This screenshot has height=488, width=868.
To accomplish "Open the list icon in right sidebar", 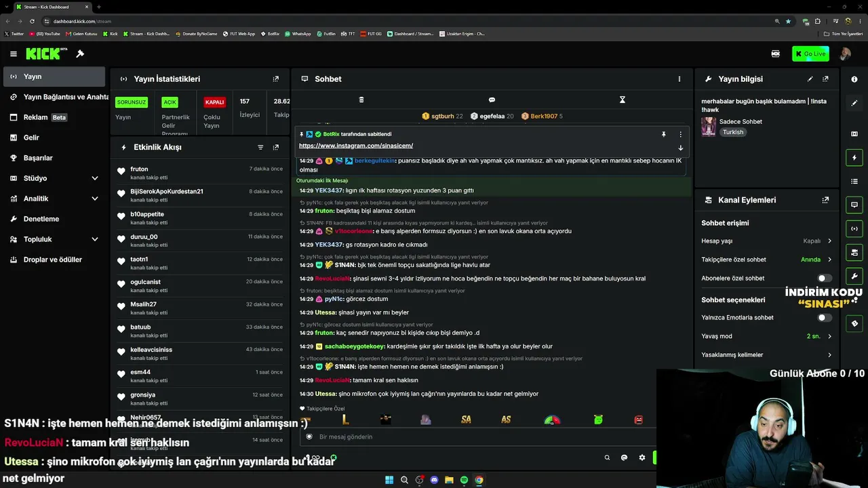I will pyautogui.click(x=854, y=181).
